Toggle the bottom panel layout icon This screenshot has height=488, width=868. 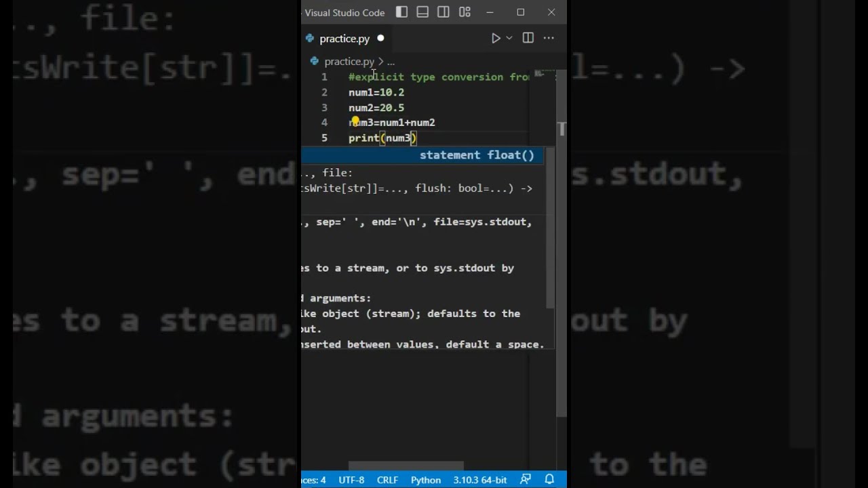click(x=422, y=12)
